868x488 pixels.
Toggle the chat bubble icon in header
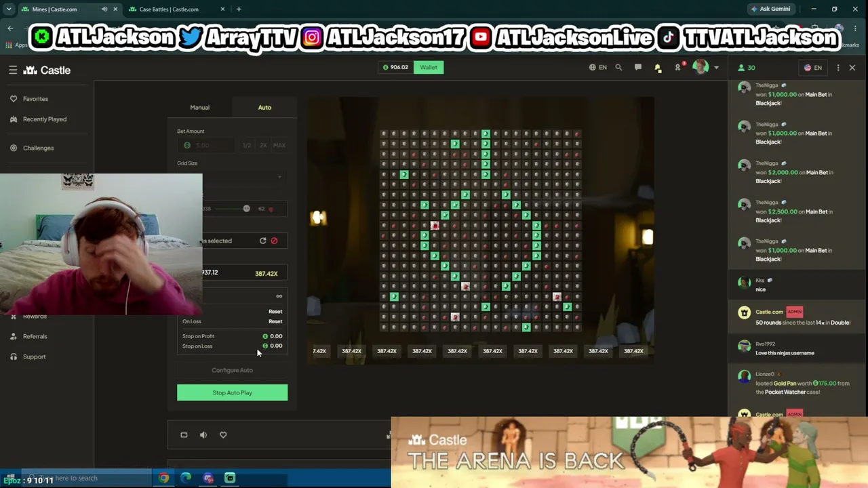pyautogui.click(x=637, y=67)
